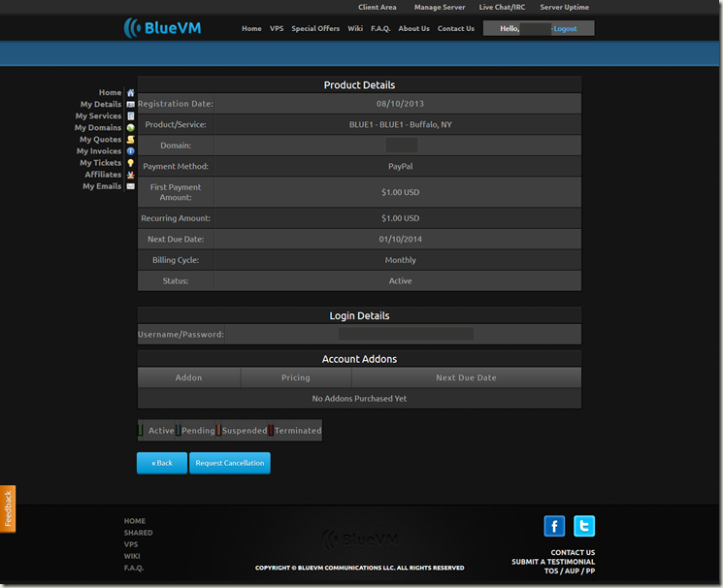The image size is (723, 588).
Task: Click the footer VPS link
Action: 130,544
